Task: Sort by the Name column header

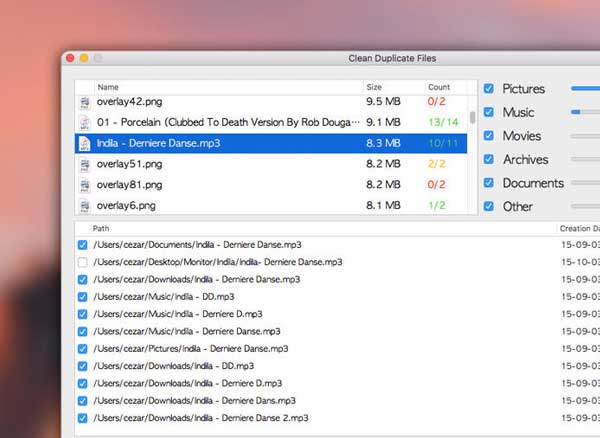Action: [x=228, y=87]
